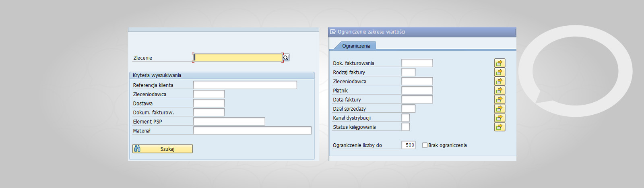Open multiple selection arrow for Płatnik

pyautogui.click(x=500, y=90)
